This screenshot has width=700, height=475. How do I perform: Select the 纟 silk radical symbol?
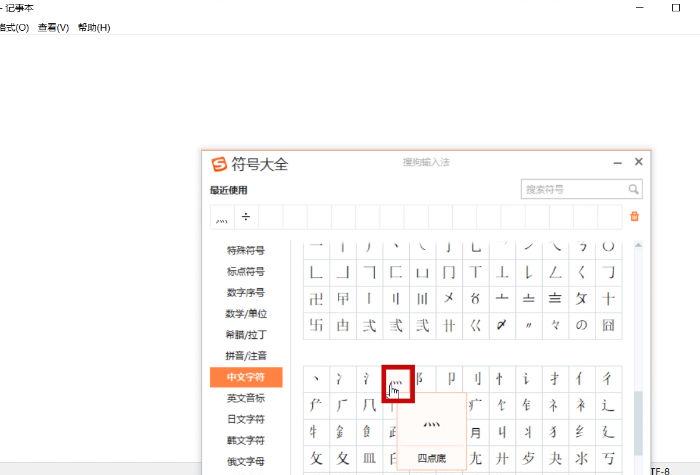(581, 432)
